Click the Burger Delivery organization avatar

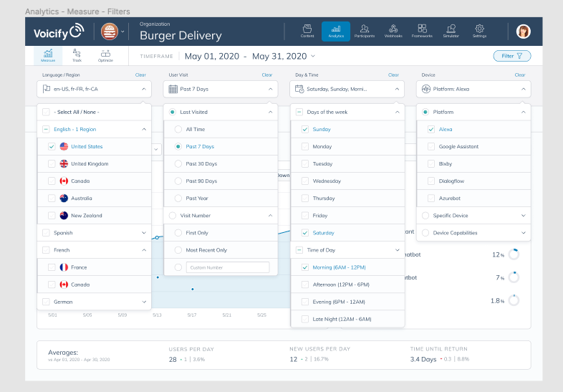[110, 32]
